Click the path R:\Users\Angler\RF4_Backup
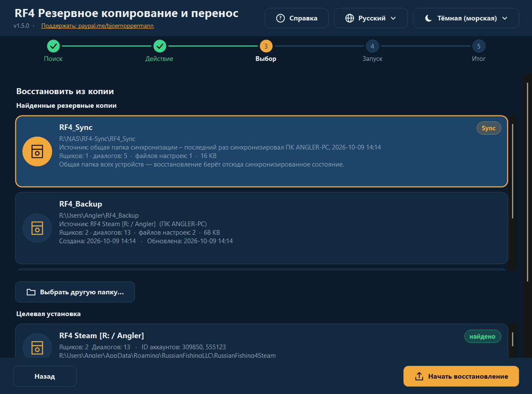 99,216
